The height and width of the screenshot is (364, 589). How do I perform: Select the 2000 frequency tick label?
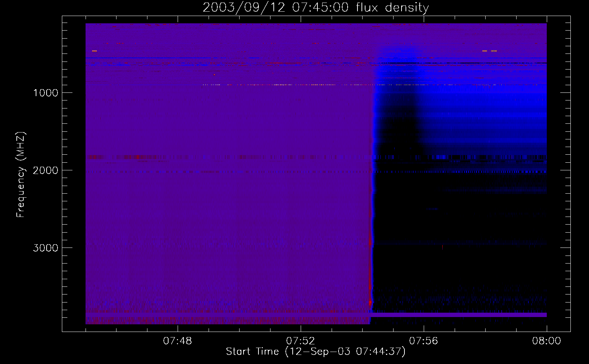(46, 170)
